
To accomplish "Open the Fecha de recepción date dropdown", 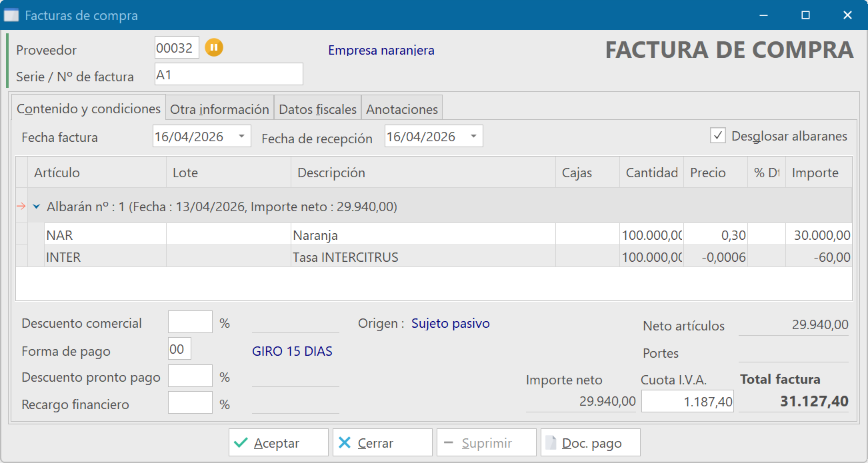I will coord(473,137).
